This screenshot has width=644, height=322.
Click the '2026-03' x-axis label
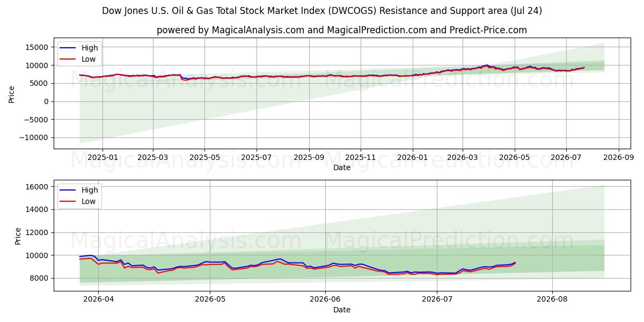pos(463,157)
